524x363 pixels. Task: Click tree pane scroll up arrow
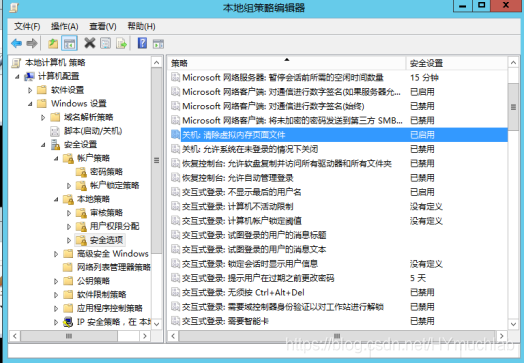pyautogui.click(x=156, y=63)
